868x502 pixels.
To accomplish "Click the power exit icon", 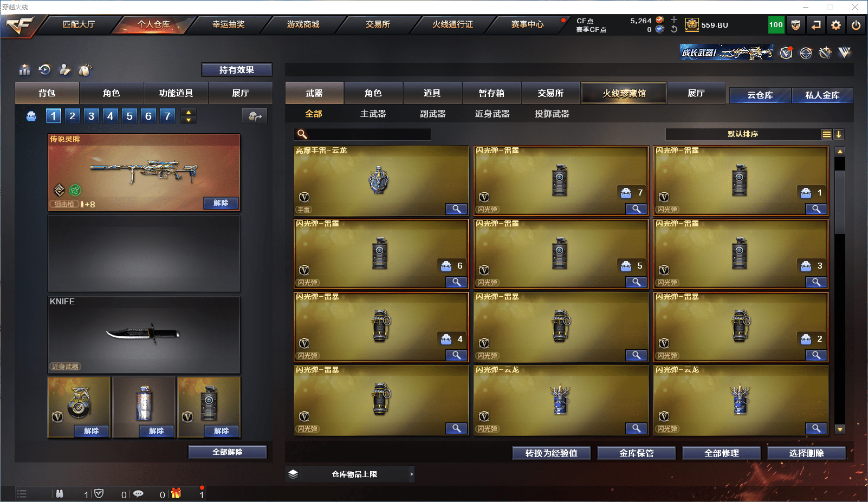I will coord(856,25).
